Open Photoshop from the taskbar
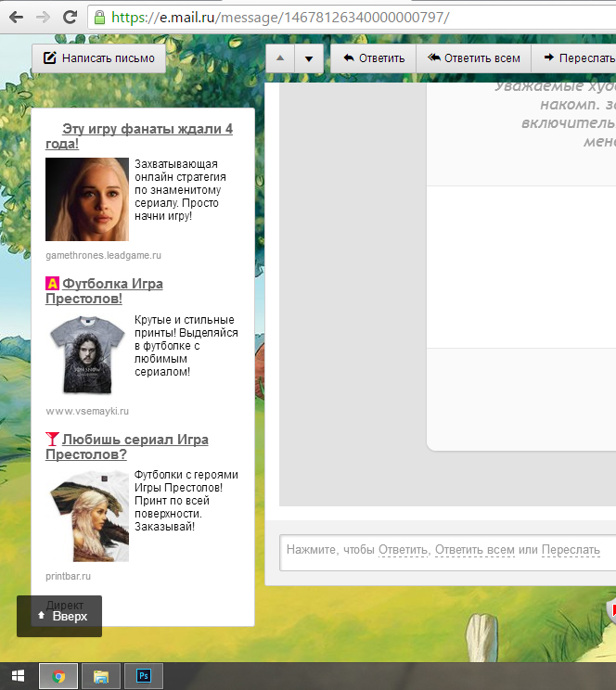 click(x=144, y=676)
